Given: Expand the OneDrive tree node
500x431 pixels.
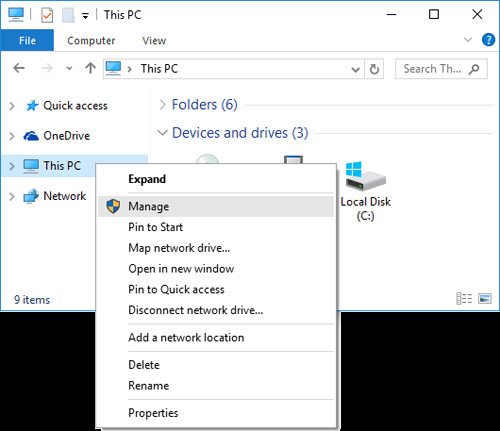Looking at the screenshot, I should (x=12, y=136).
